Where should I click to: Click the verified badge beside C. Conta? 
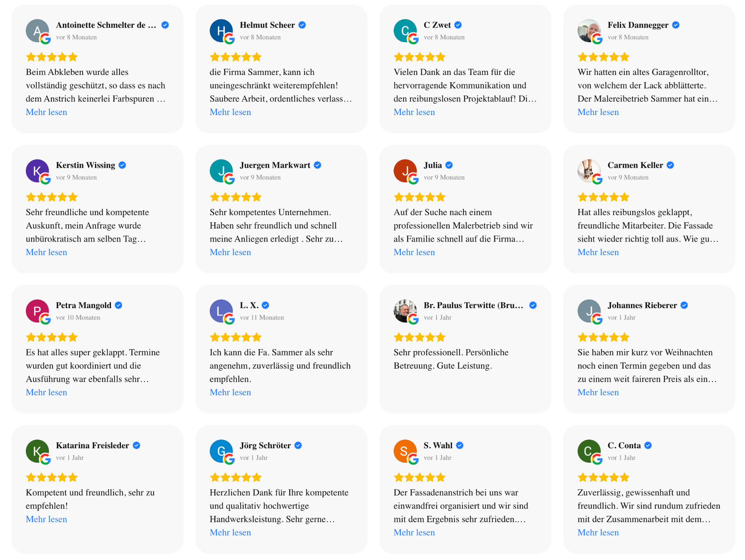pos(648,445)
